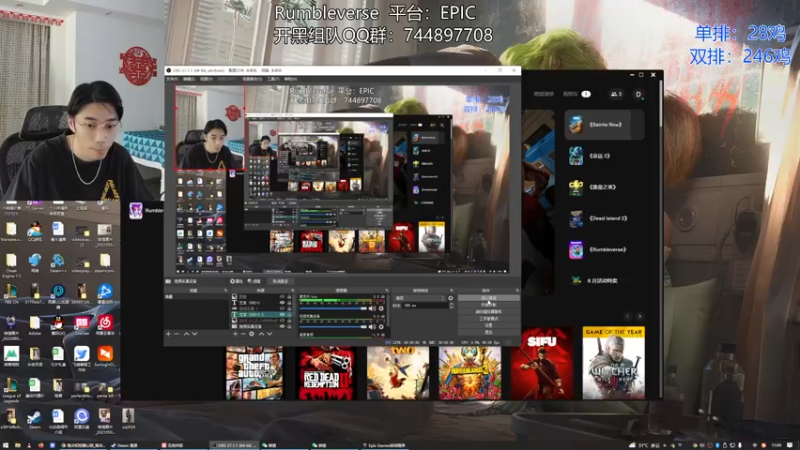The image size is (800, 450).
Task: Select Saints Row in Epic launcher list
Action: pyautogui.click(x=605, y=124)
